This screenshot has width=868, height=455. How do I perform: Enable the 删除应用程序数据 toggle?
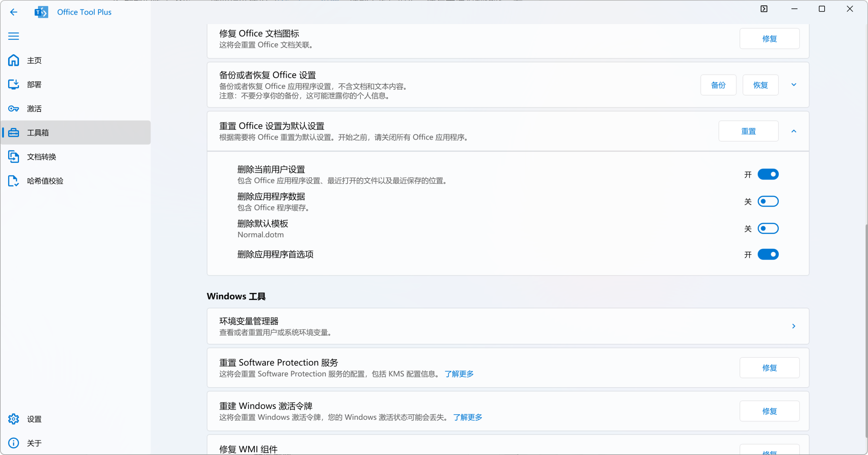tap(768, 201)
